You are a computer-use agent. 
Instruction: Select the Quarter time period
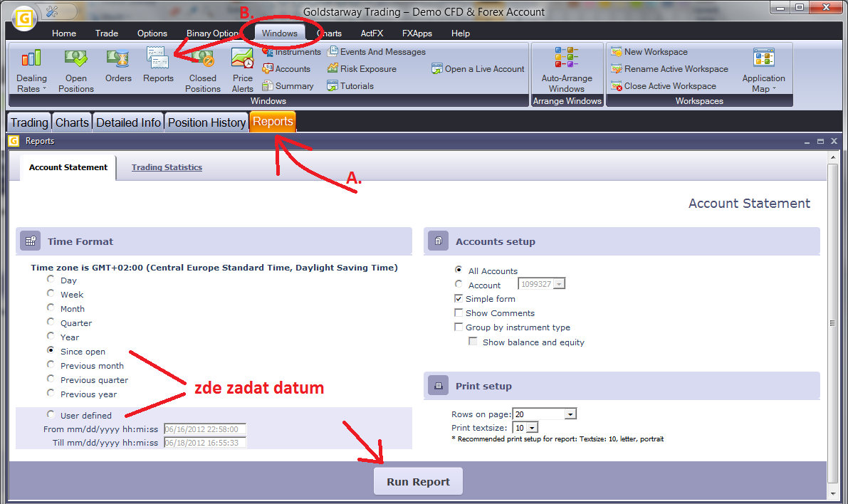[x=51, y=322]
